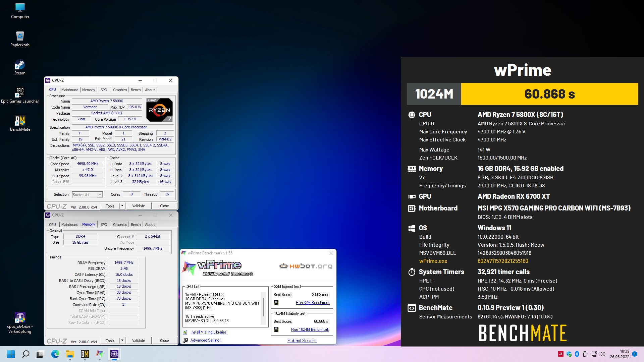Switch to wPrime taskbar icon
The image size is (644, 362).
[x=100, y=354]
